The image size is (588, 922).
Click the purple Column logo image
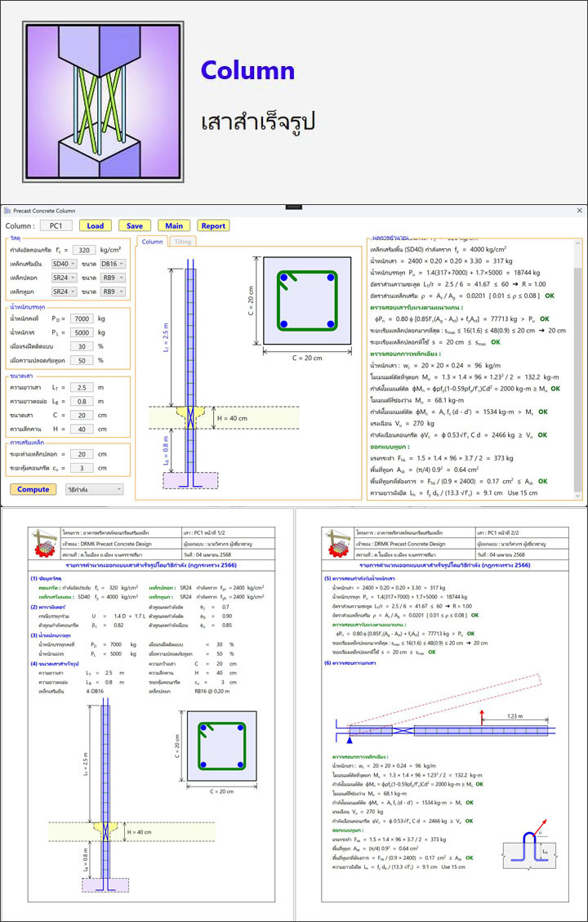click(101, 101)
